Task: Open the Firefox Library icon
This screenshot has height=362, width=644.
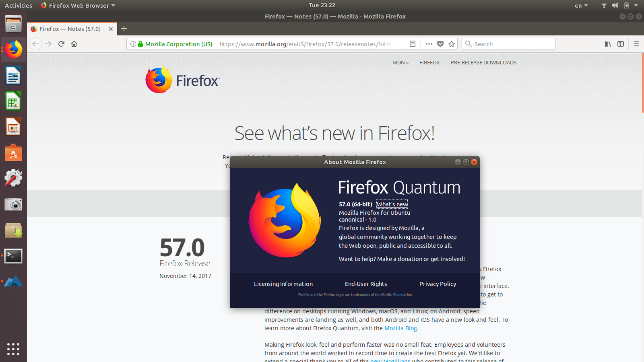Action: pyautogui.click(x=608, y=44)
